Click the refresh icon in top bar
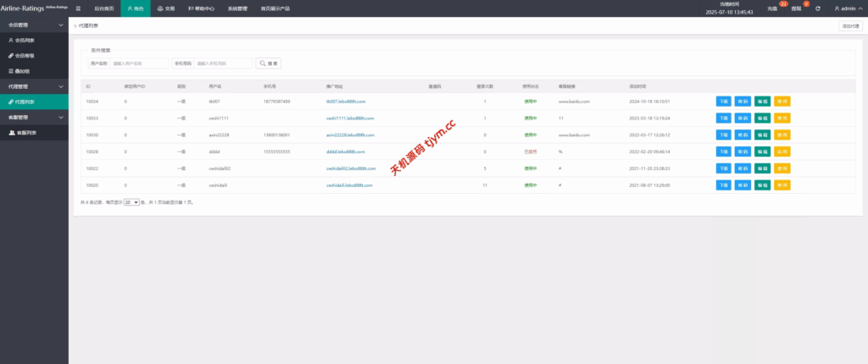Image resolution: width=868 pixels, height=364 pixels. pyautogui.click(x=817, y=8)
